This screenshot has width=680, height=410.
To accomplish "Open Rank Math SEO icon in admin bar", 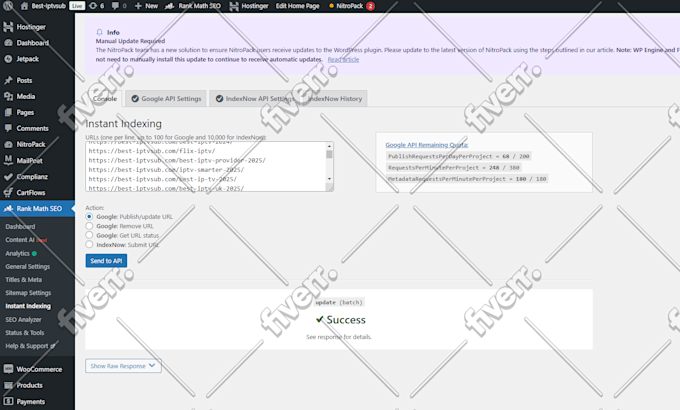I will coord(170,6).
